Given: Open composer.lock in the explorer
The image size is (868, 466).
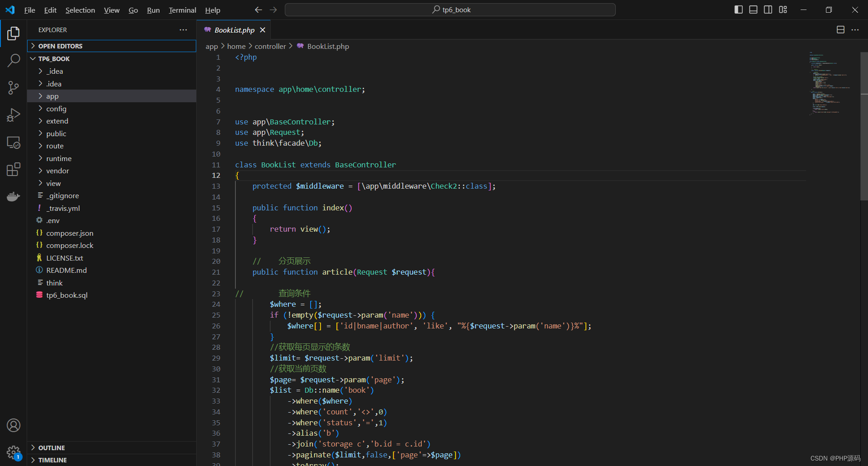Looking at the screenshot, I should (x=112, y=245).
